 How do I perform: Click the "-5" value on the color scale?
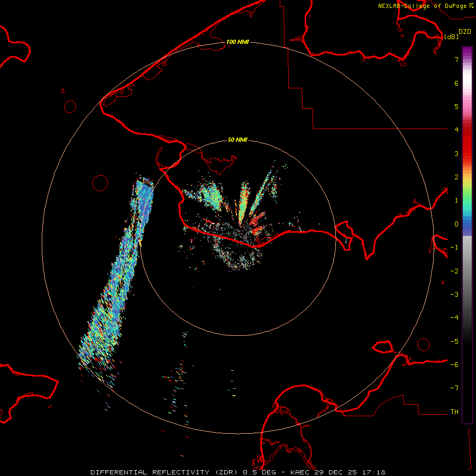(454, 342)
